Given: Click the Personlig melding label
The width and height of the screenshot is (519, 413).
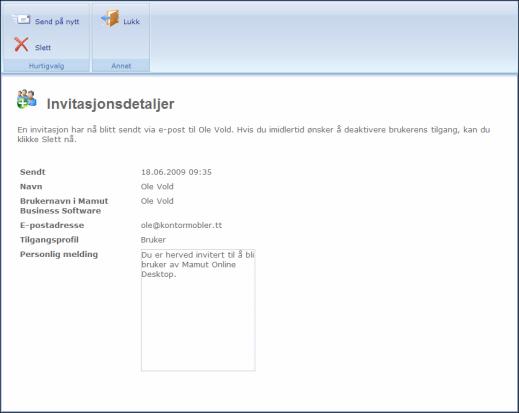Looking at the screenshot, I should point(59,254).
